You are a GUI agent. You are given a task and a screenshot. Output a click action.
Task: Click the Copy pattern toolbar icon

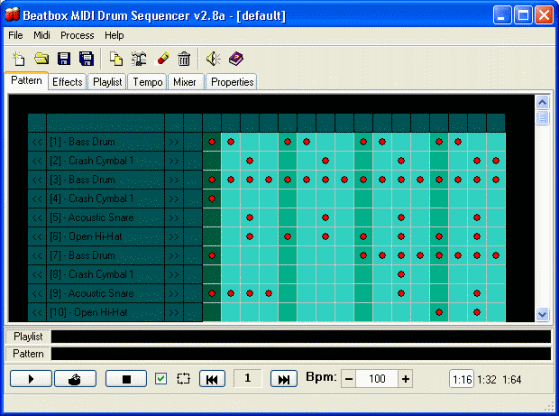pos(116,58)
